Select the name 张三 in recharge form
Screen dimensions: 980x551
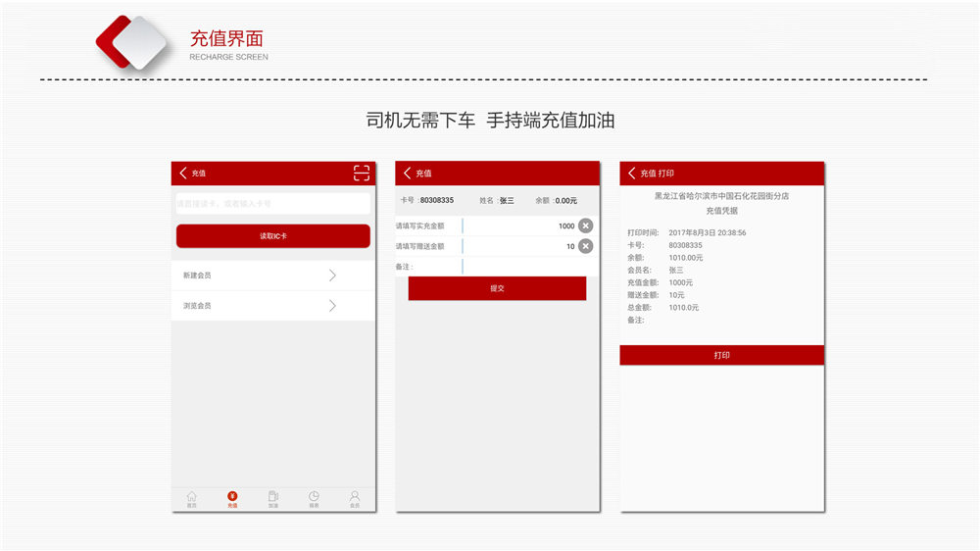pyautogui.click(x=507, y=201)
